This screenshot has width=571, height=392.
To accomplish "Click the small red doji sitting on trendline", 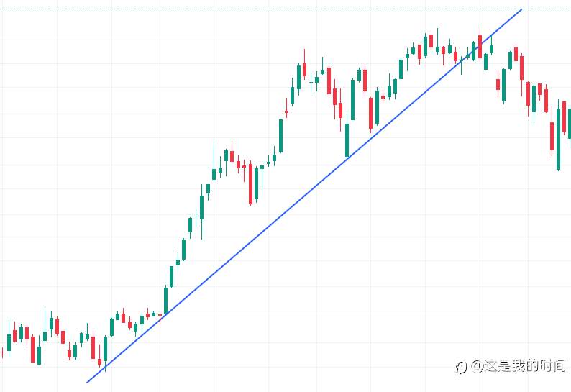I will click(160, 315).
